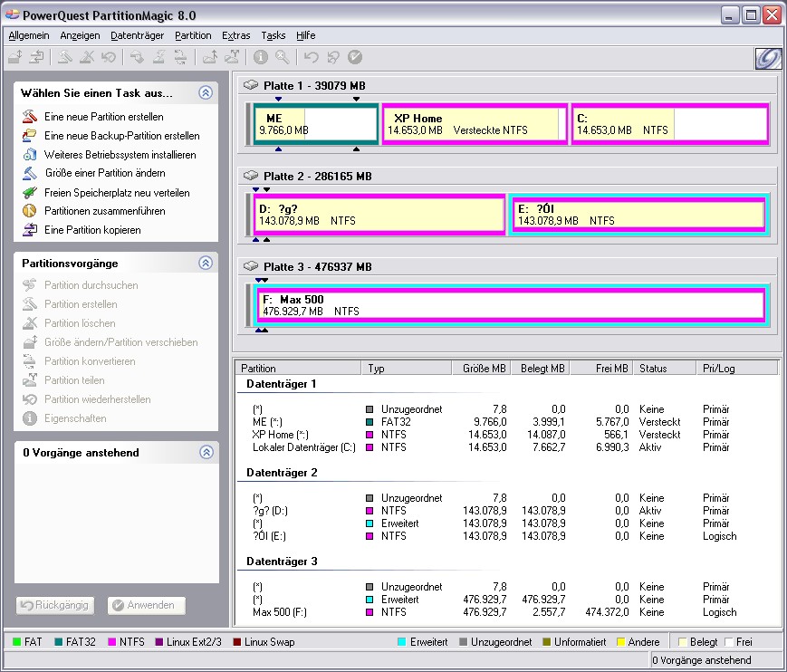Screen dimensions: 787x672
Task: Open the Hilfe menu
Action: coord(306,35)
